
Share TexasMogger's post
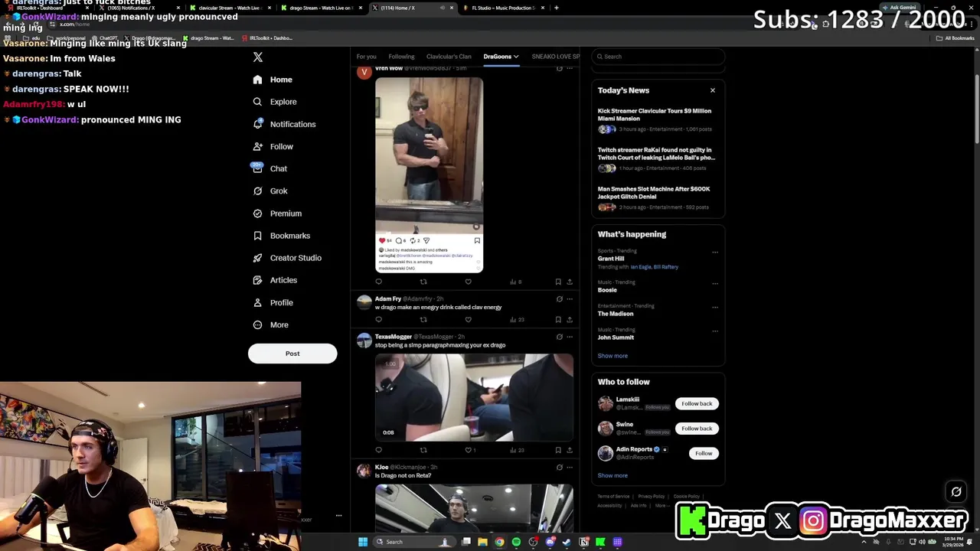pos(569,450)
